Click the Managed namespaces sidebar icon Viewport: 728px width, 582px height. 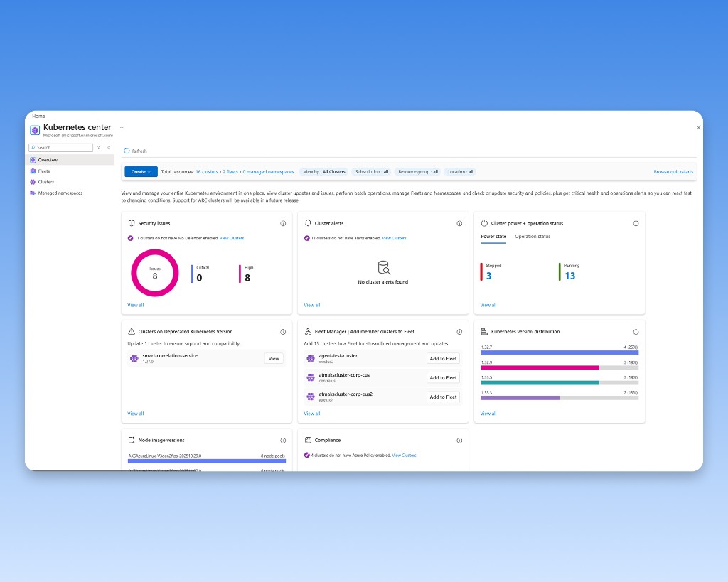click(x=33, y=193)
